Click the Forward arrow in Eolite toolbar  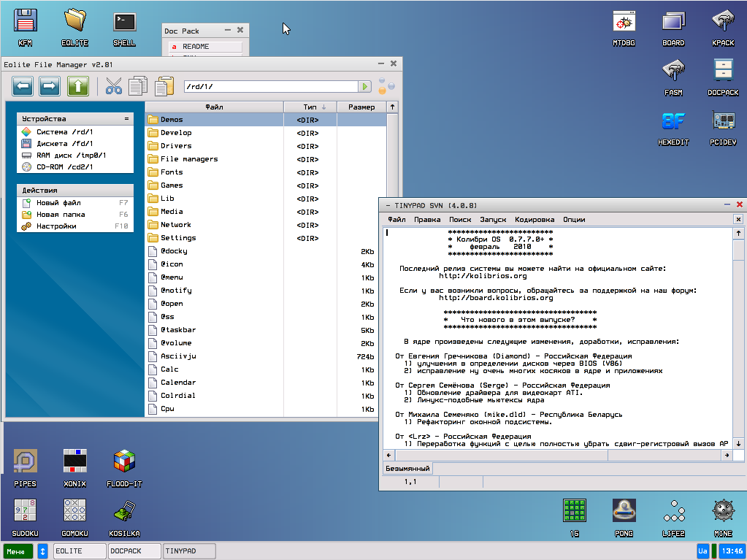click(50, 87)
